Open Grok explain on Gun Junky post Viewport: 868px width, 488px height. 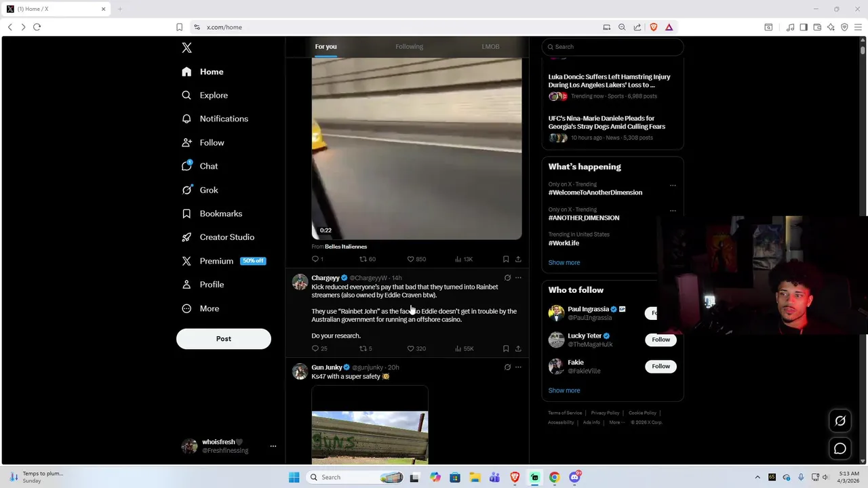(x=507, y=367)
